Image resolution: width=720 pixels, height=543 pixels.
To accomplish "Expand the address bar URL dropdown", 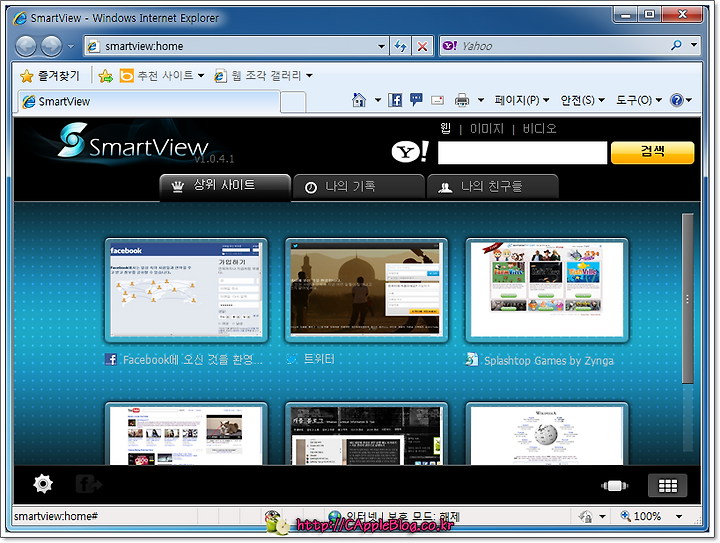I will pos(381,46).
